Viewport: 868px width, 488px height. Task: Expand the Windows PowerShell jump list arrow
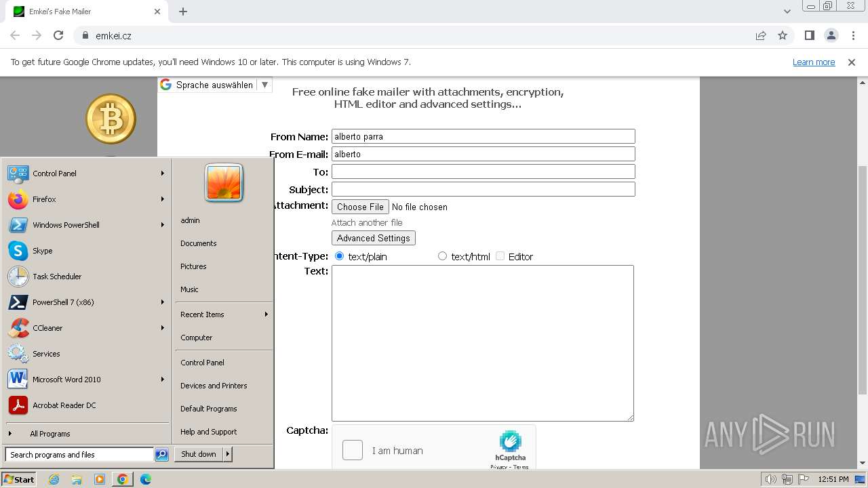coord(163,225)
